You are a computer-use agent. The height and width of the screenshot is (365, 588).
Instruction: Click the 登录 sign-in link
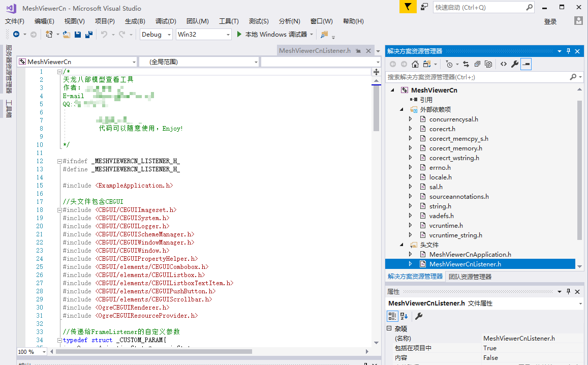click(x=550, y=21)
